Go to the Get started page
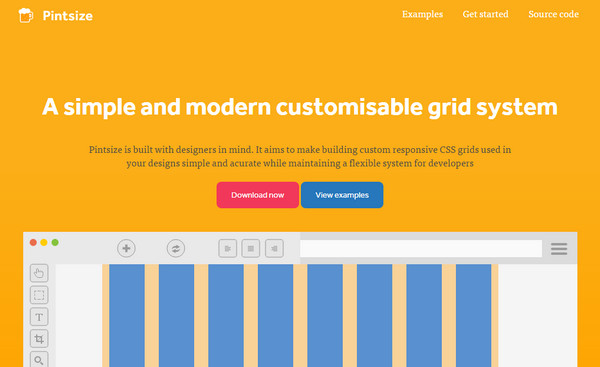 (485, 14)
